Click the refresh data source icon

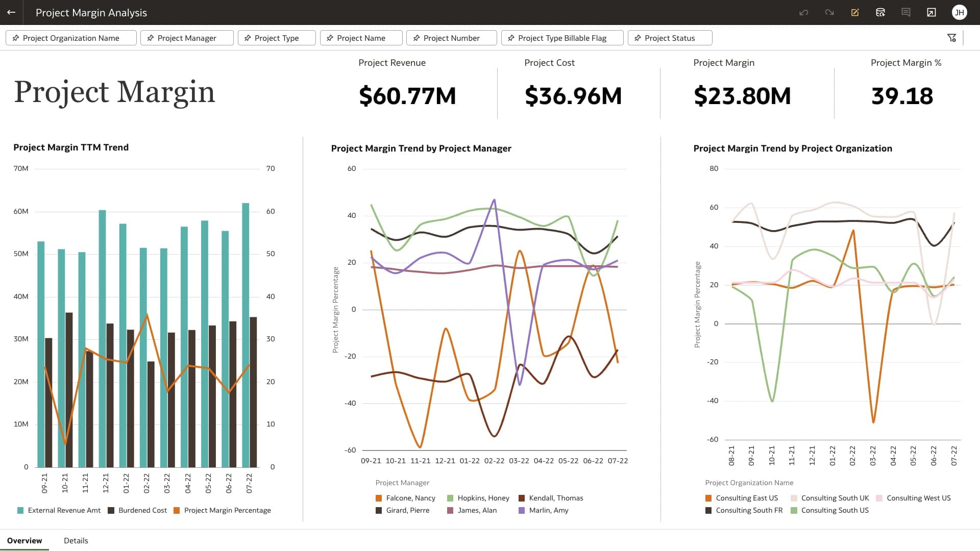pos(880,13)
